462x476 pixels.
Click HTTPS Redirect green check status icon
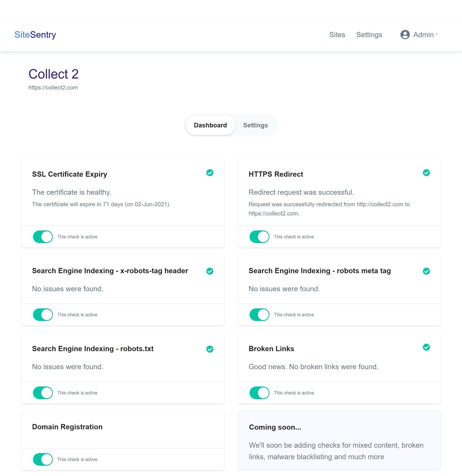[426, 173]
